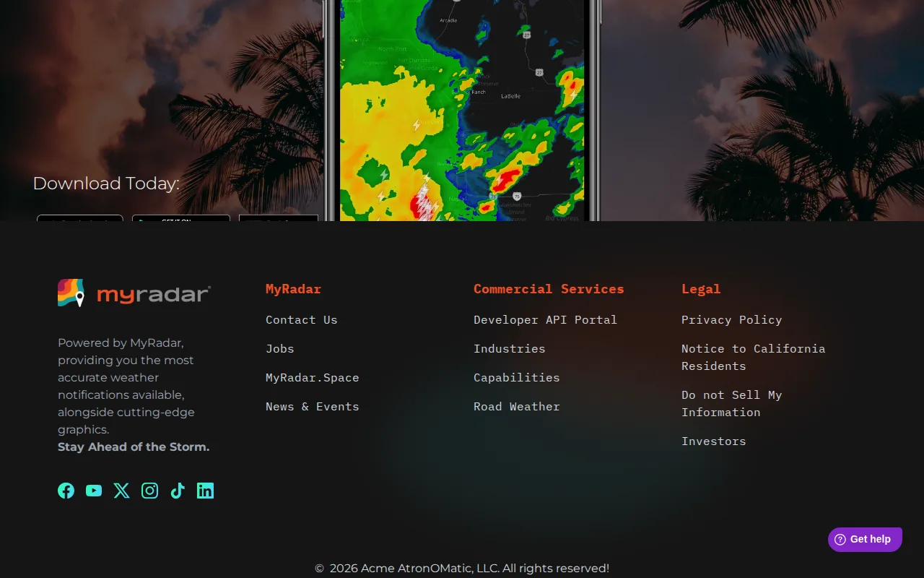Viewport: 924px width, 578px height.
Task: Click the Commercial Services column heading
Action: pos(549,289)
